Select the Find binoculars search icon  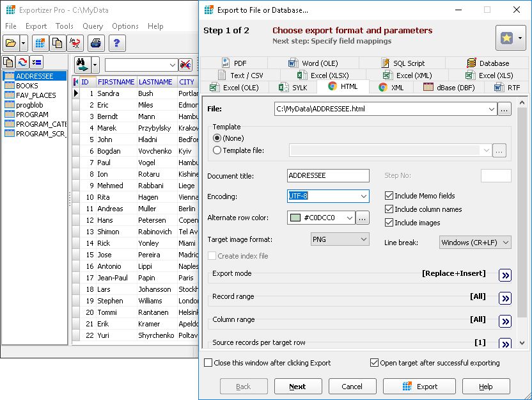pos(82,63)
